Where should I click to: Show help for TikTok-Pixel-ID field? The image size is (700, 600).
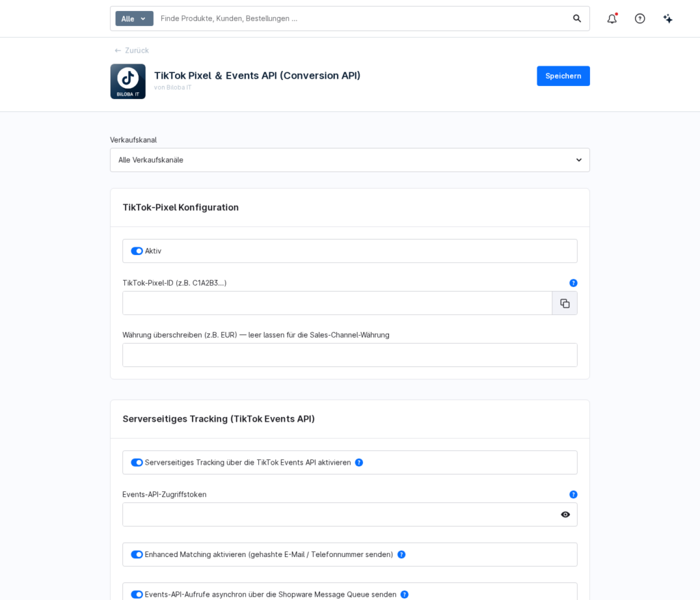pos(574,283)
